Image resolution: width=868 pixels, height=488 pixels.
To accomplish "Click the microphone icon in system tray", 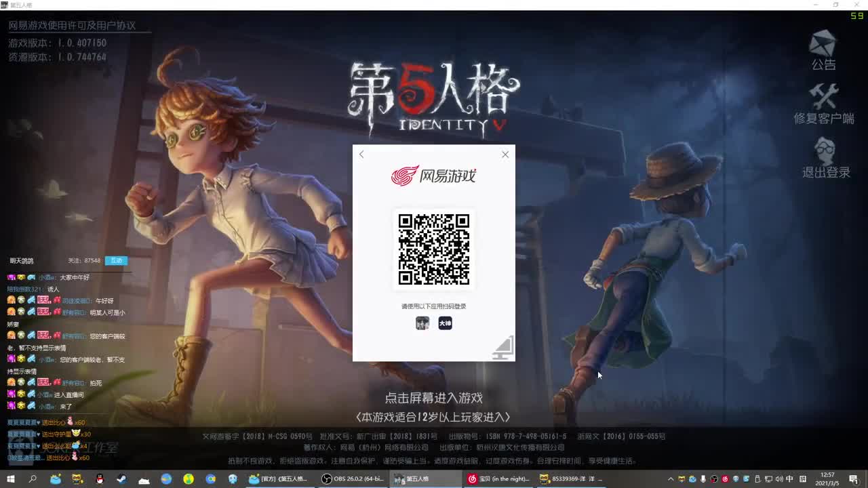I will click(x=703, y=479).
